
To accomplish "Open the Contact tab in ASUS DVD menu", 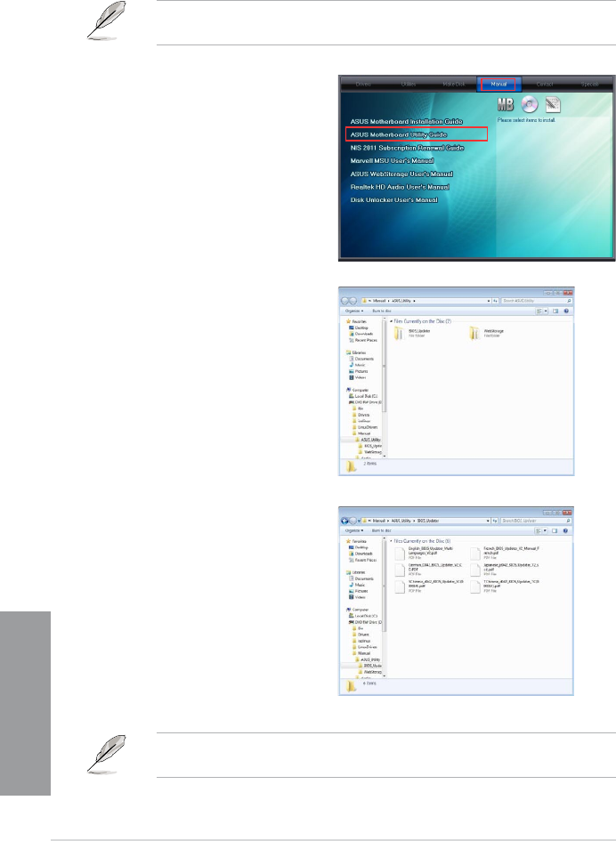I will tap(544, 85).
